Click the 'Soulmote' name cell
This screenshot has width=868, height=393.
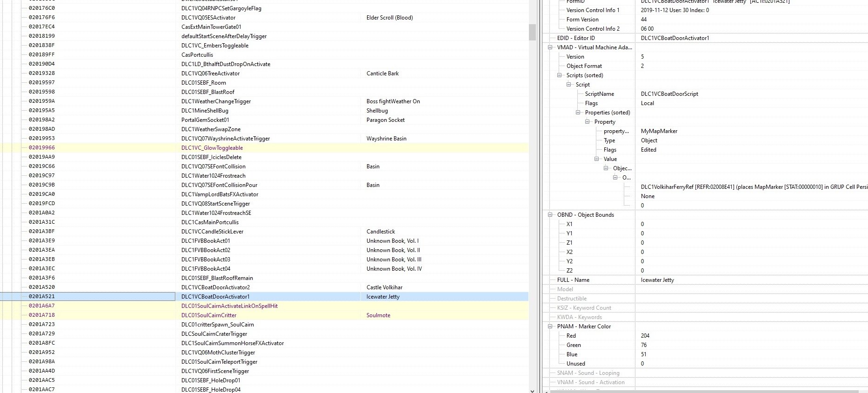[379, 315]
